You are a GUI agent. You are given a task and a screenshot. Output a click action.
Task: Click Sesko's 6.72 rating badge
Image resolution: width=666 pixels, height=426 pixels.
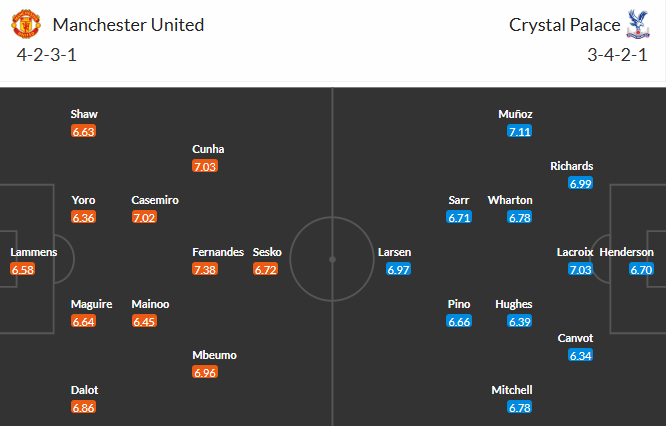(265, 270)
